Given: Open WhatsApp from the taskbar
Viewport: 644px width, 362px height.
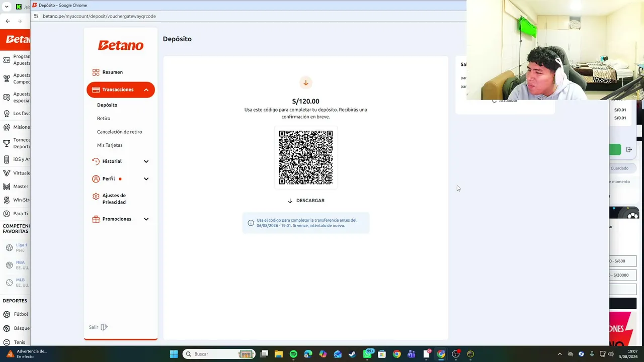Looking at the screenshot, I should [367, 354].
